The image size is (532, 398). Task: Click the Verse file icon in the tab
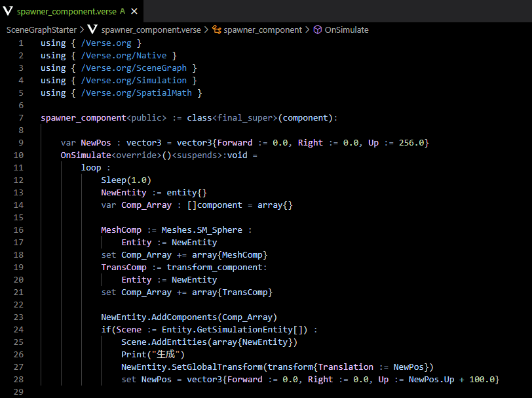[x=8, y=11]
